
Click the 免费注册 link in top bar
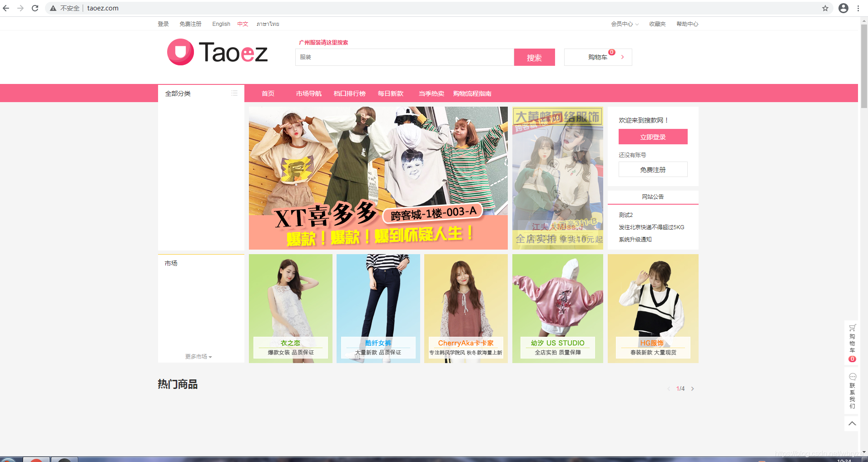pyautogui.click(x=190, y=24)
